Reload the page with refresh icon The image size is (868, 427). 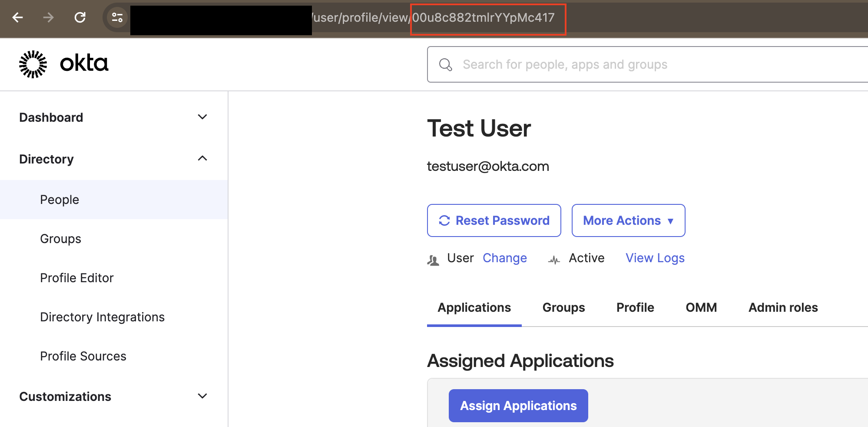coord(80,17)
